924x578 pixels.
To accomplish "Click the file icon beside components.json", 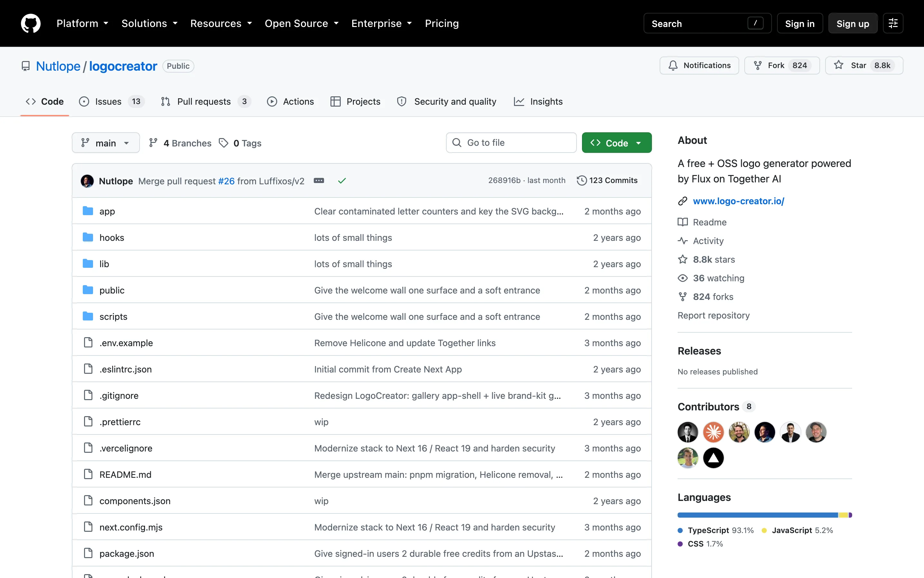I will 88,500.
